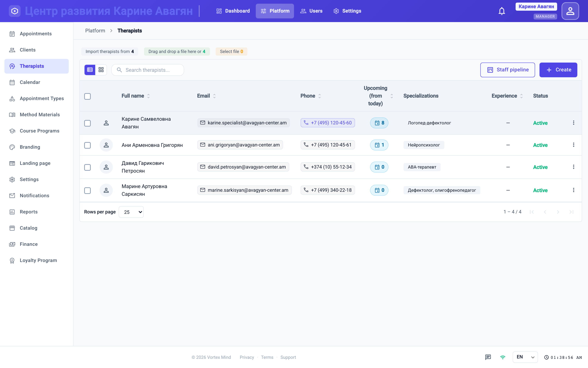The height and width of the screenshot is (368, 588).
Task: Click avatar icon of Ани Арменовна Григорян
Action: click(106, 145)
